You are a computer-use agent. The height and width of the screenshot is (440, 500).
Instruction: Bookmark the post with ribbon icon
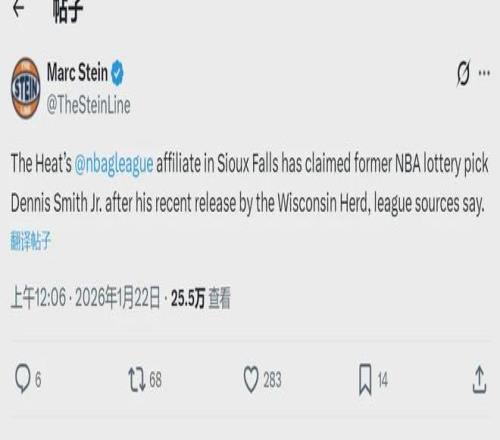(x=365, y=379)
